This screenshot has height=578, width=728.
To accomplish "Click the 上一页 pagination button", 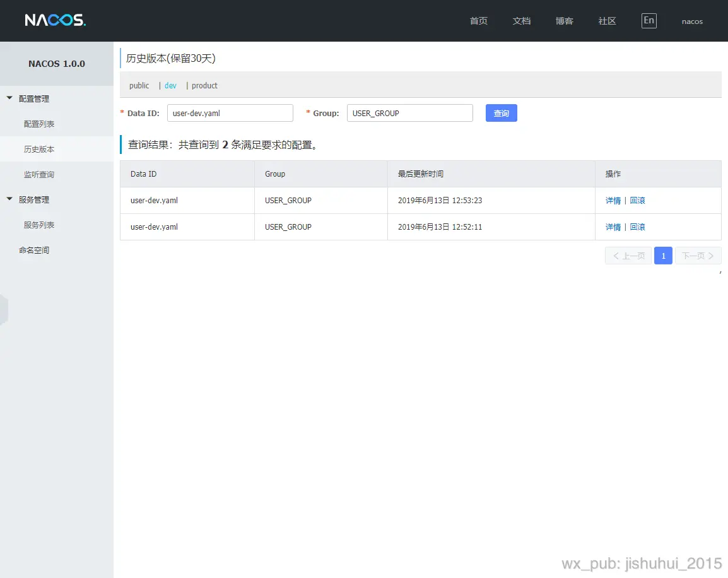I will 628,256.
